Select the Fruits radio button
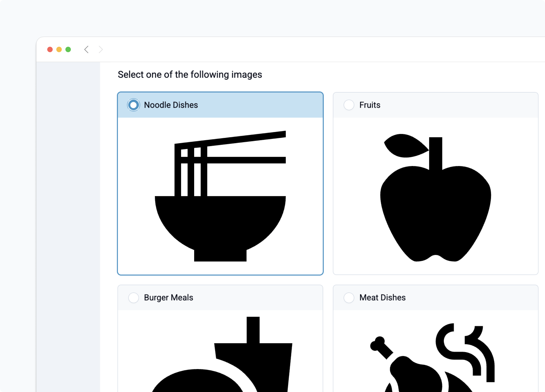This screenshot has width=545, height=392. tap(349, 105)
